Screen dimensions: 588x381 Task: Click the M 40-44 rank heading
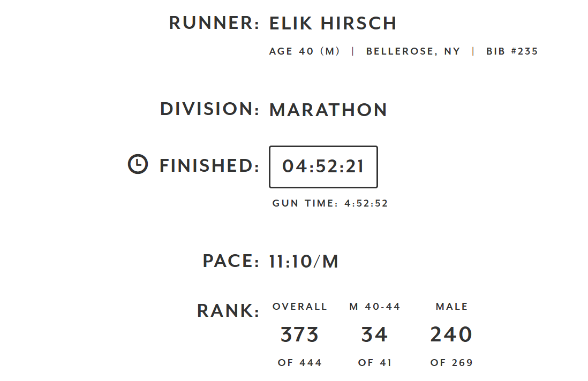click(x=375, y=307)
